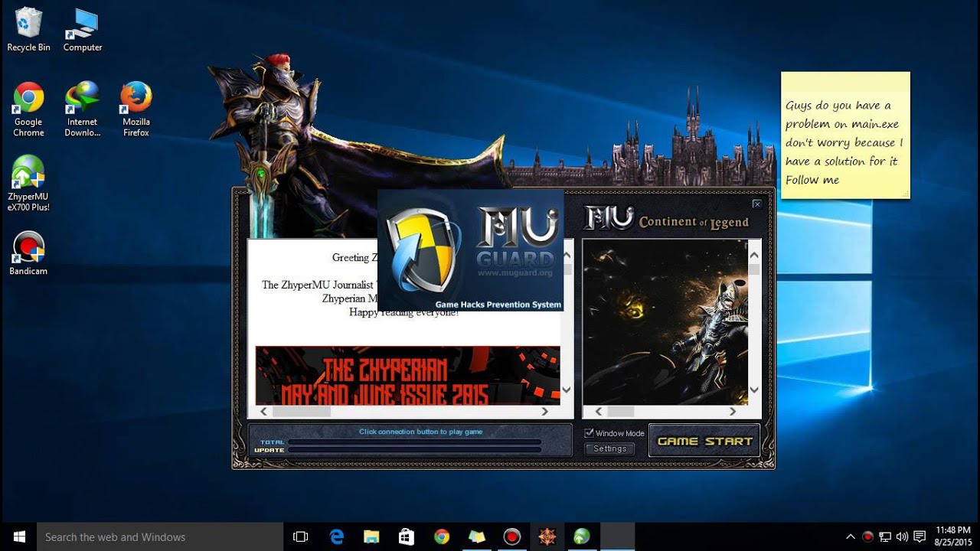Open the Bandicam desktop shortcut
Screen dimensions: 980x551
click(28, 253)
